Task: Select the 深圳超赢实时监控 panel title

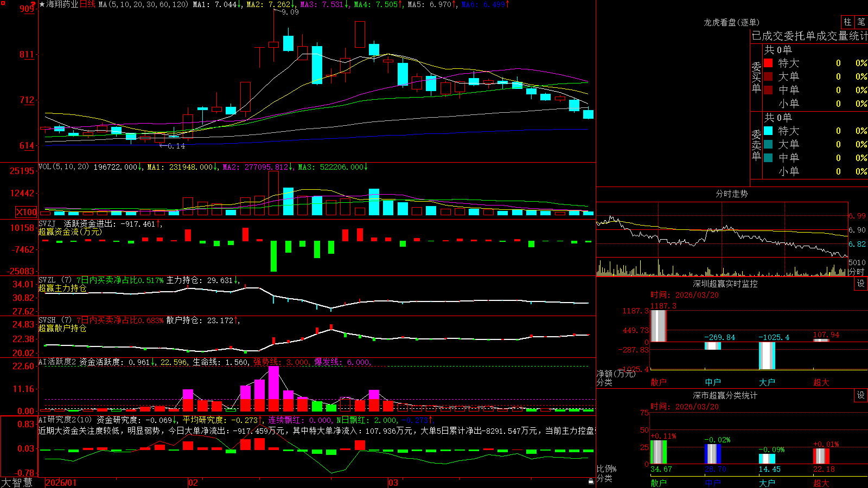Action: coord(725,284)
